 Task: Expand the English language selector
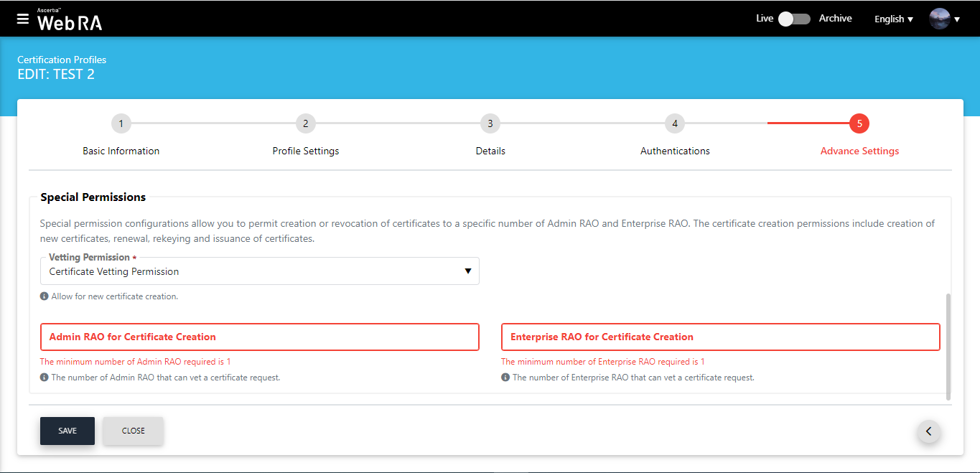pos(893,19)
